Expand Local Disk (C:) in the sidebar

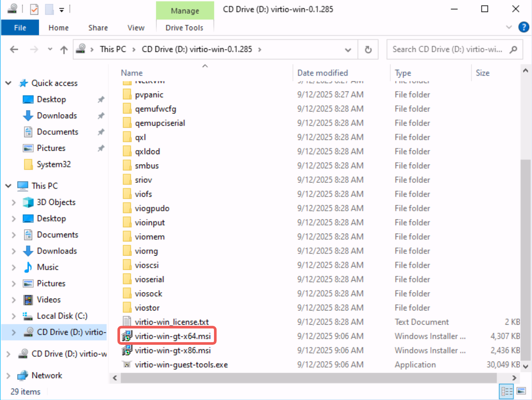coord(13,316)
